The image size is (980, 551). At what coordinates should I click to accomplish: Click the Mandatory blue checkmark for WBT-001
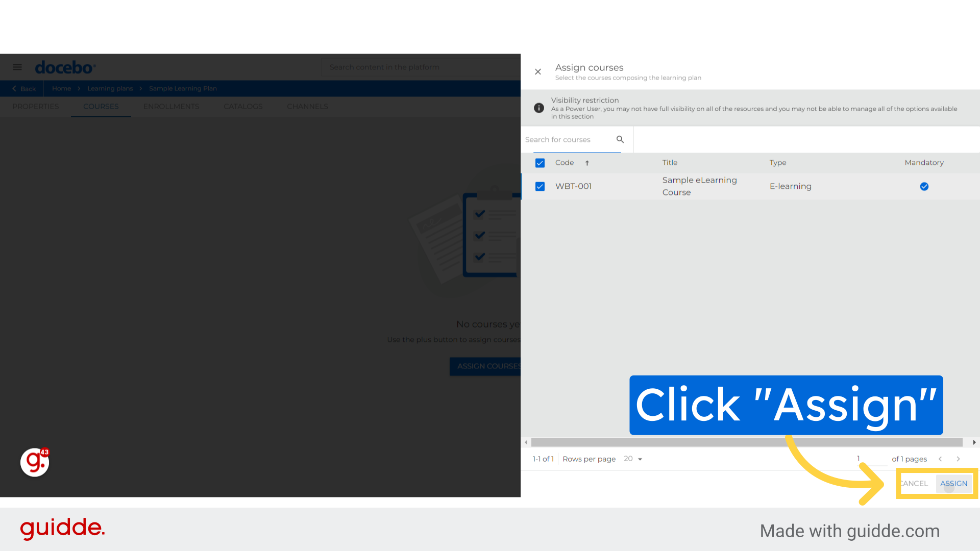(924, 186)
